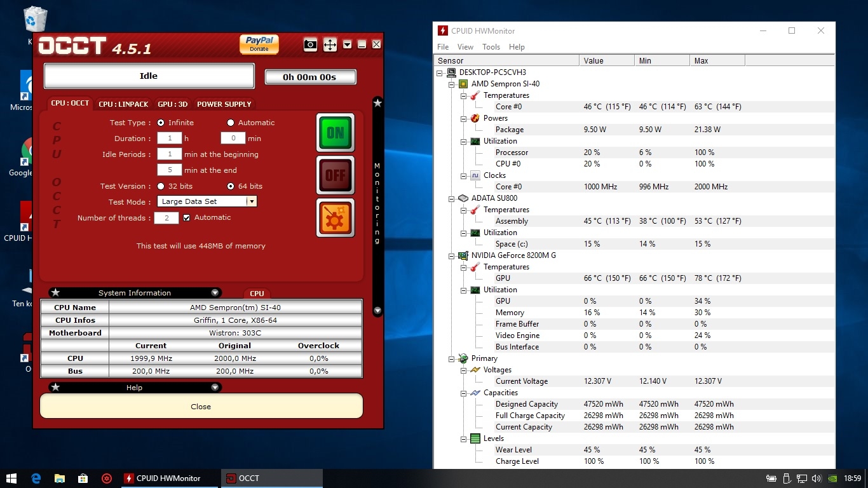The height and width of the screenshot is (488, 868).
Task: Click the star icon beside System Information
Action: (55, 293)
